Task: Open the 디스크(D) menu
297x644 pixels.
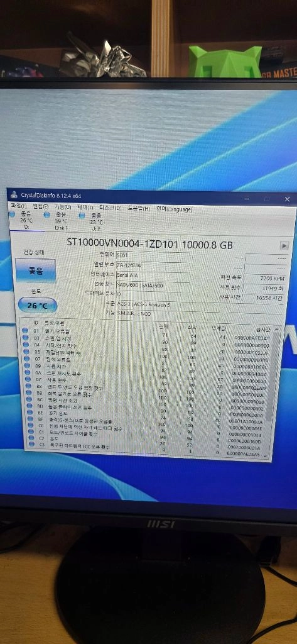Action: point(110,208)
